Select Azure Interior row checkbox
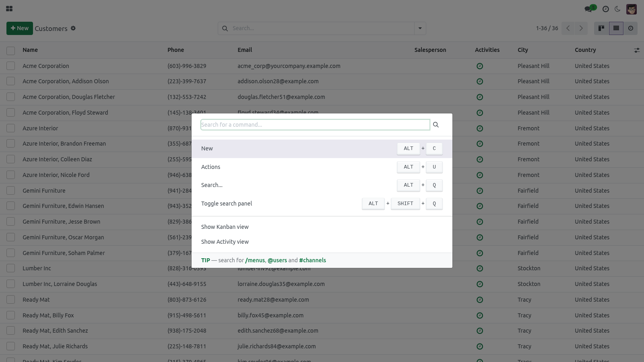The width and height of the screenshot is (644, 362). [x=11, y=128]
